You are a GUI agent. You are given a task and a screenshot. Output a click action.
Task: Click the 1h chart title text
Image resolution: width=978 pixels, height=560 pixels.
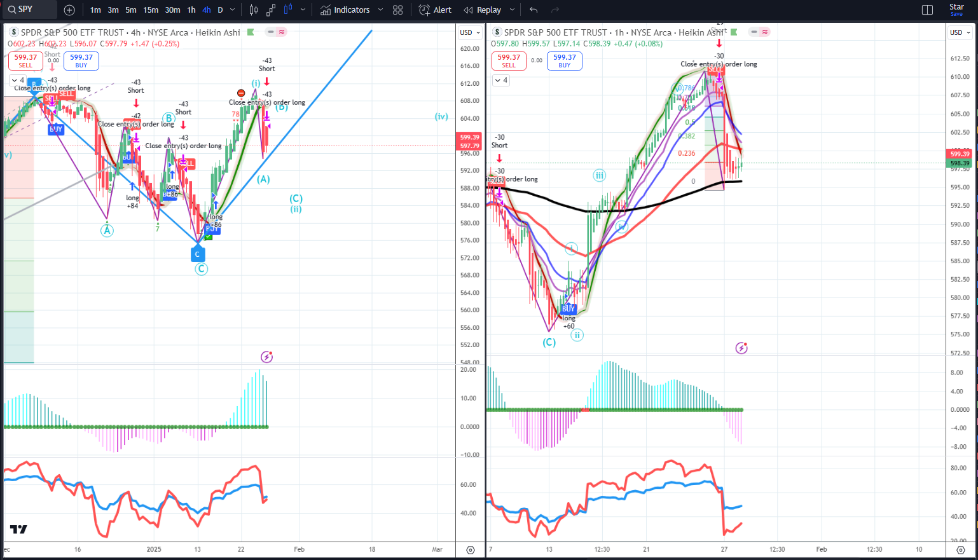pyautogui.click(x=614, y=32)
